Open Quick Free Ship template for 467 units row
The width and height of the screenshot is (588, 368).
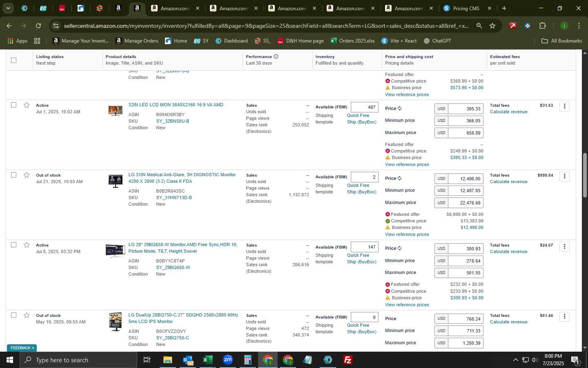[361, 119]
